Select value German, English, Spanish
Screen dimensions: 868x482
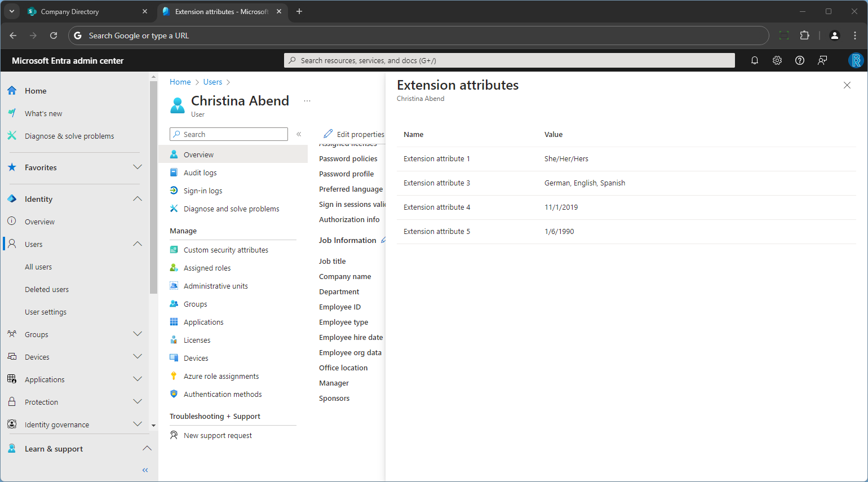tap(584, 183)
